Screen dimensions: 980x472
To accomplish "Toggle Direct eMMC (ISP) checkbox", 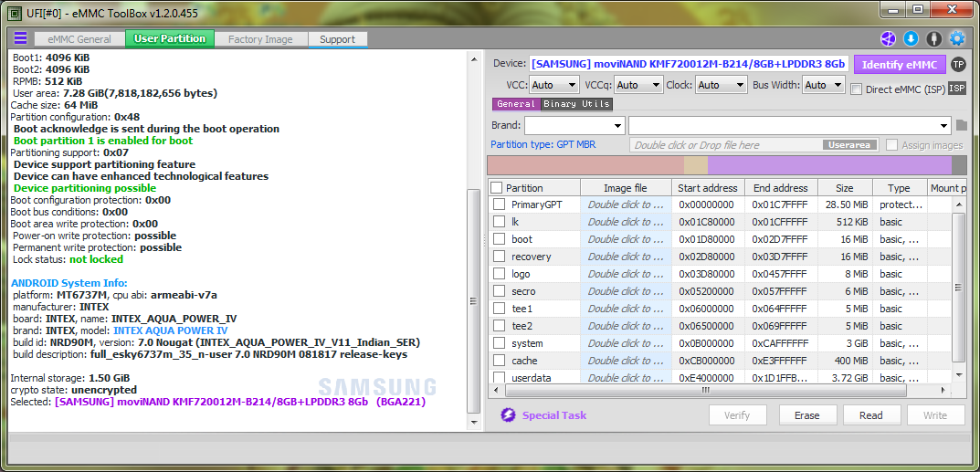I will click(857, 89).
